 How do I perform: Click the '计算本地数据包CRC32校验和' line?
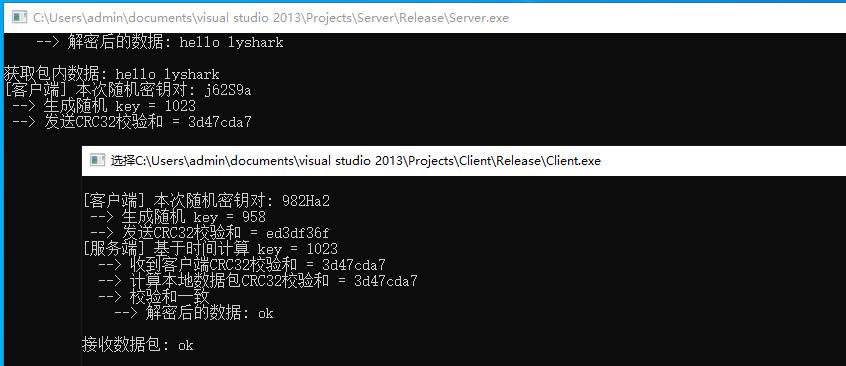[258, 281]
